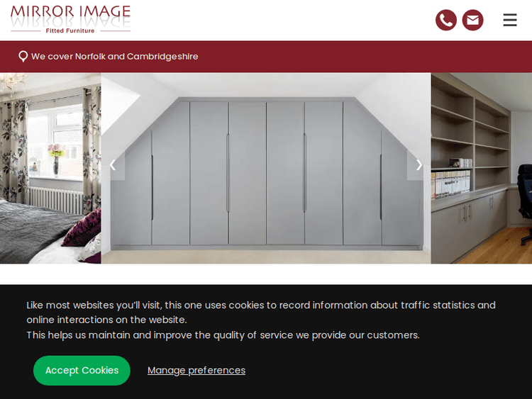The width and height of the screenshot is (532, 399).
Task: Open the email envelope icon
Action: tap(472, 20)
